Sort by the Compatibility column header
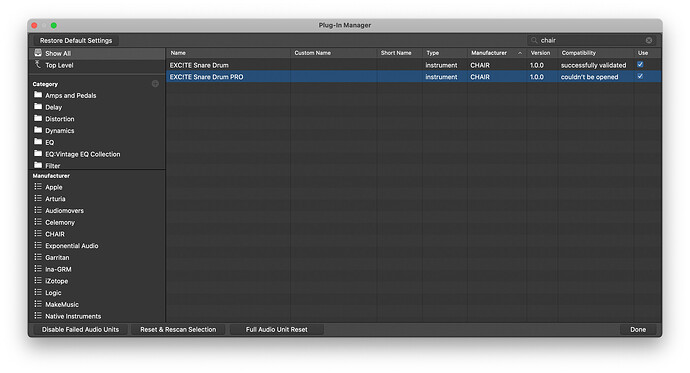690x373 pixels. pyautogui.click(x=595, y=53)
